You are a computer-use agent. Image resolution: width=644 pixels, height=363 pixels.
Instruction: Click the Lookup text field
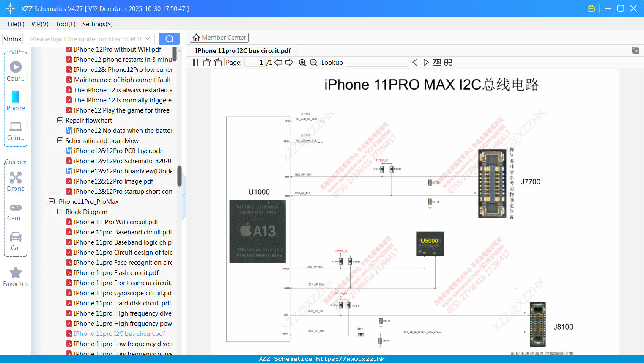[x=377, y=63]
